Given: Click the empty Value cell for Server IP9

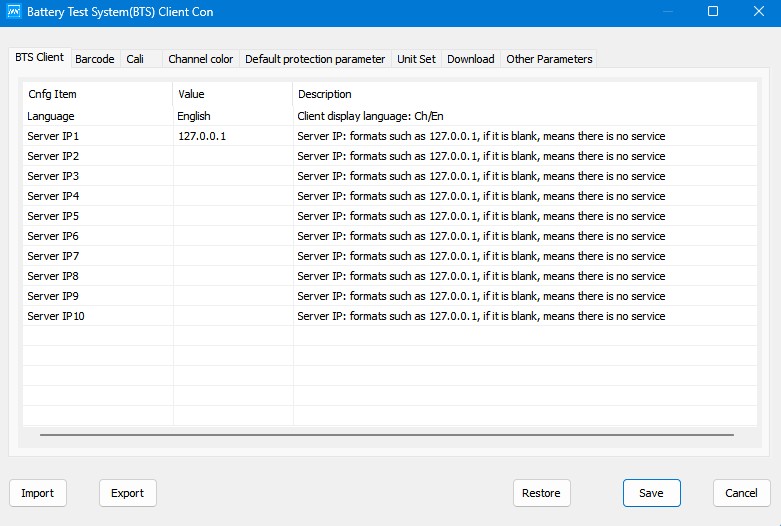Looking at the screenshot, I should [233, 295].
